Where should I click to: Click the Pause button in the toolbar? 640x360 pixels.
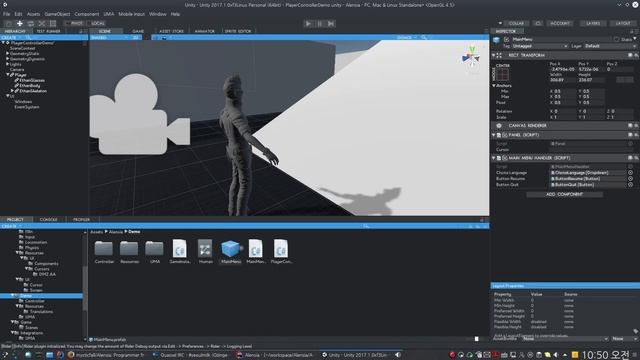pyautogui.click(x=320, y=24)
